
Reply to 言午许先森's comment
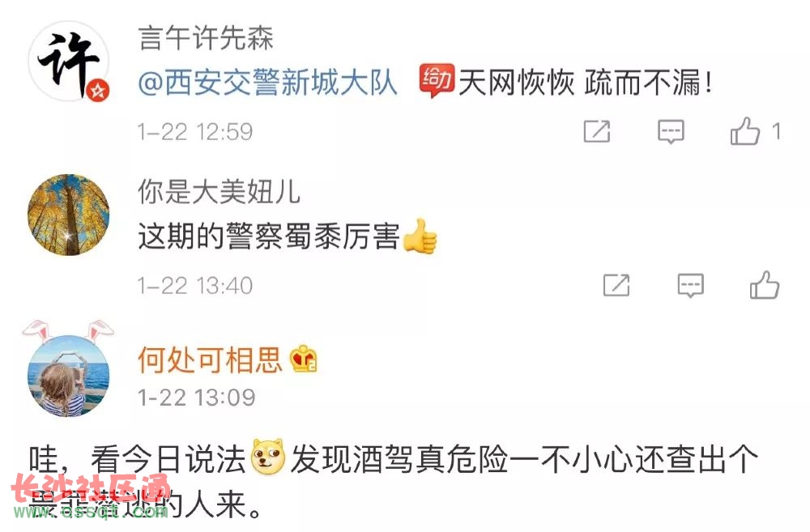tap(671, 132)
